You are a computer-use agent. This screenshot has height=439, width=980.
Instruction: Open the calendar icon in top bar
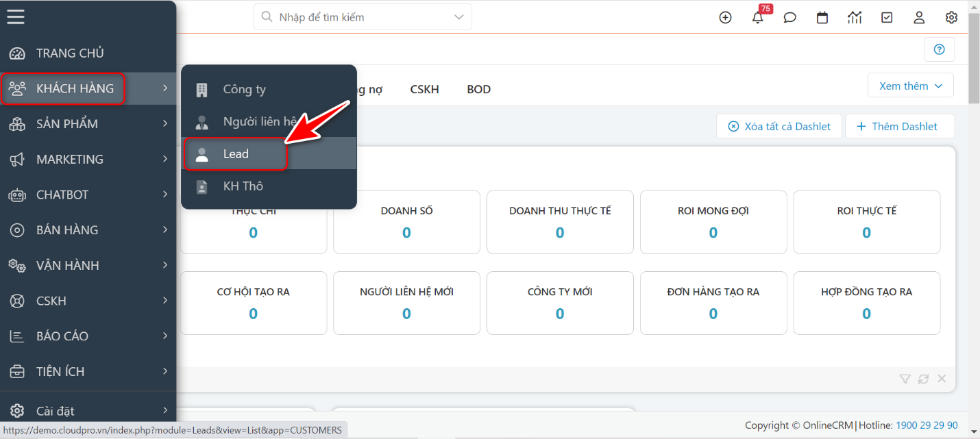[822, 17]
